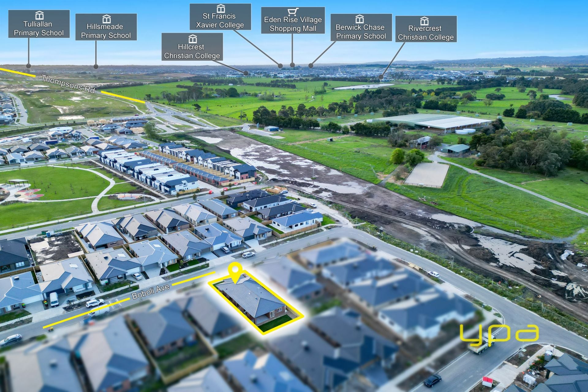Click the Hillsmeade Primary School label box
Viewport: 588px width, 392px height.
[x=106, y=31]
